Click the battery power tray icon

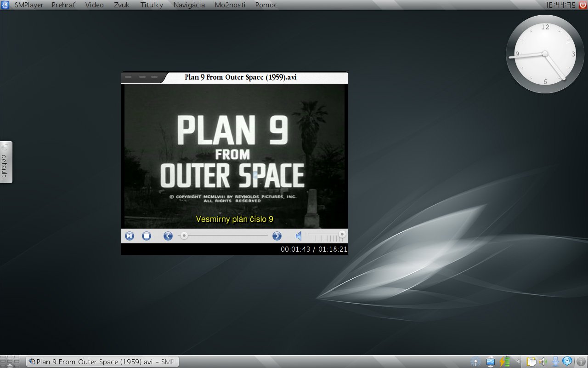point(505,362)
